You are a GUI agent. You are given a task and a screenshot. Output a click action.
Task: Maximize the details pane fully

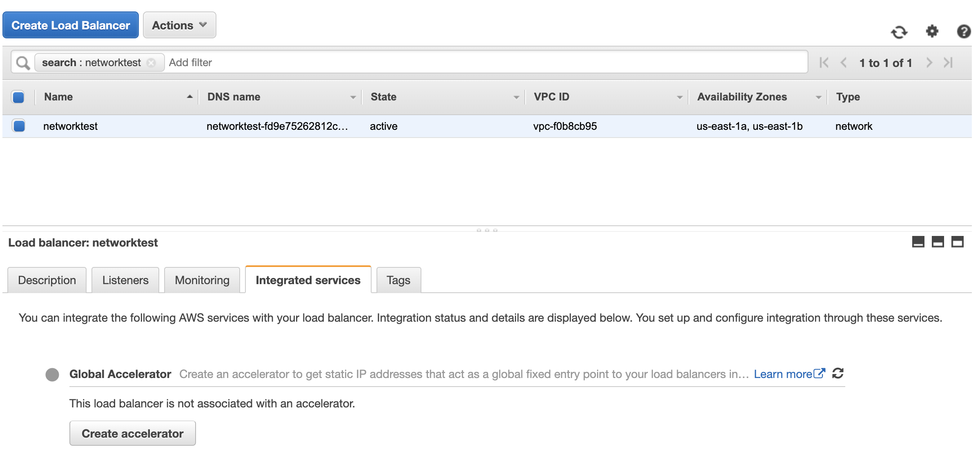tap(957, 242)
